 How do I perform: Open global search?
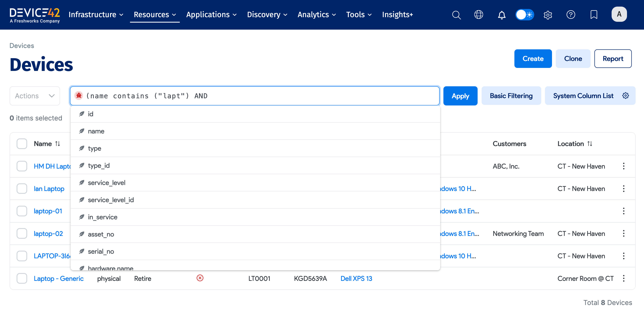pyautogui.click(x=456, y=15)
